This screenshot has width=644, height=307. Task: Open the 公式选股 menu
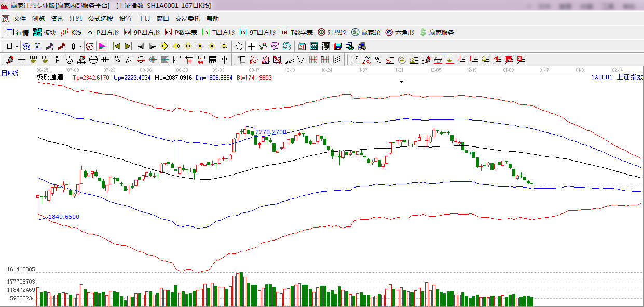[100, 18]
